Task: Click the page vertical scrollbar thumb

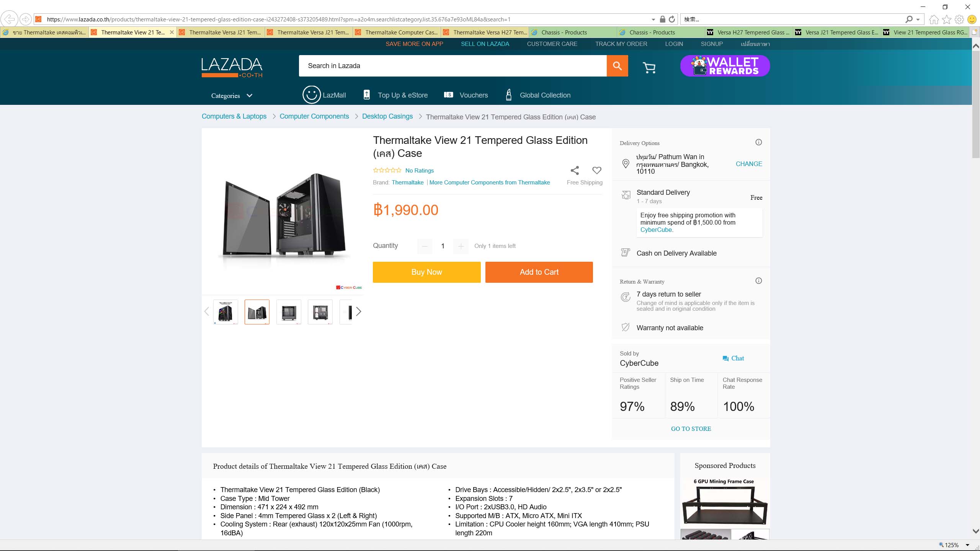Action: click(976, 103)
